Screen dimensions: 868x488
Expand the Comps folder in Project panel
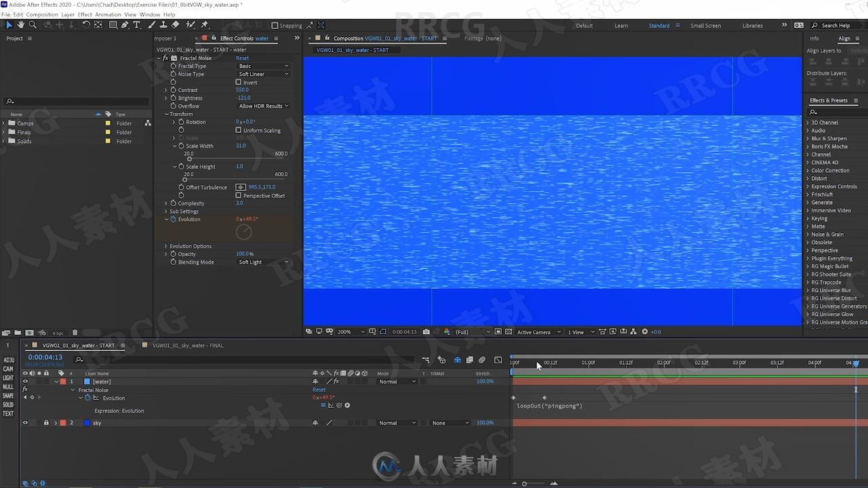coord(4,123)
